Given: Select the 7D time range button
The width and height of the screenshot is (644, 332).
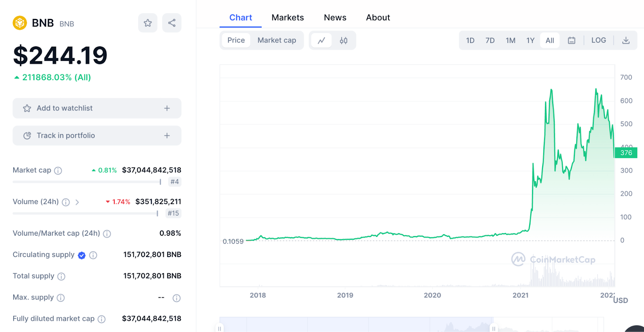Looking at the screenshot, I should tap(490, 40).
